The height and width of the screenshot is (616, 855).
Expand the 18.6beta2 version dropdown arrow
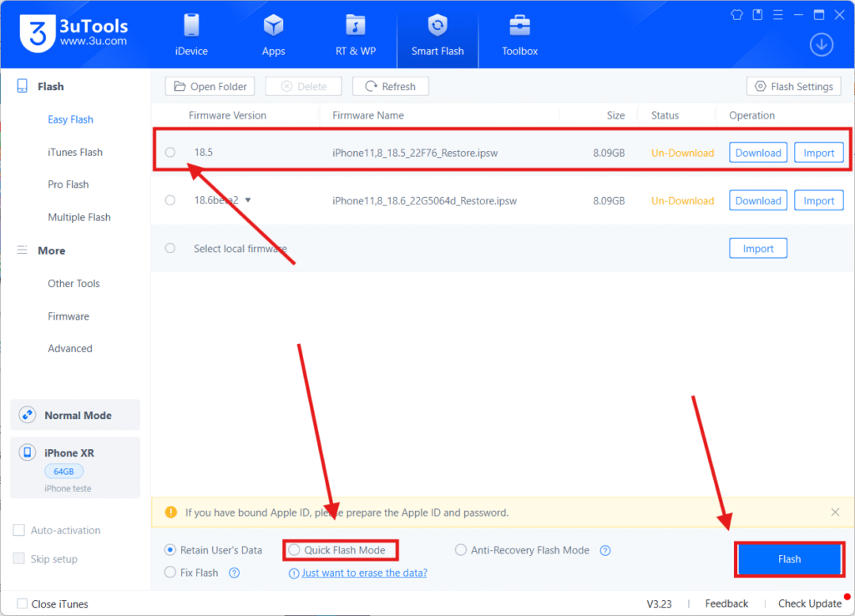(248, 200)
